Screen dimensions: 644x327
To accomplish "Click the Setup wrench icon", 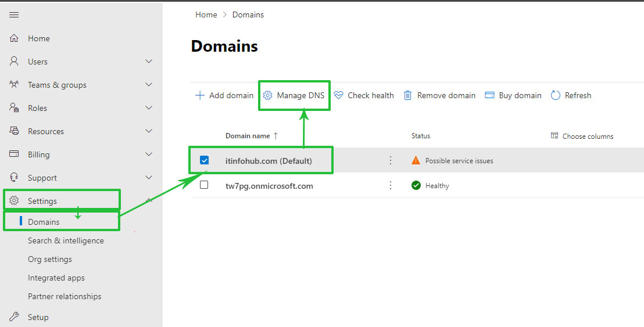I will (14, 317).
